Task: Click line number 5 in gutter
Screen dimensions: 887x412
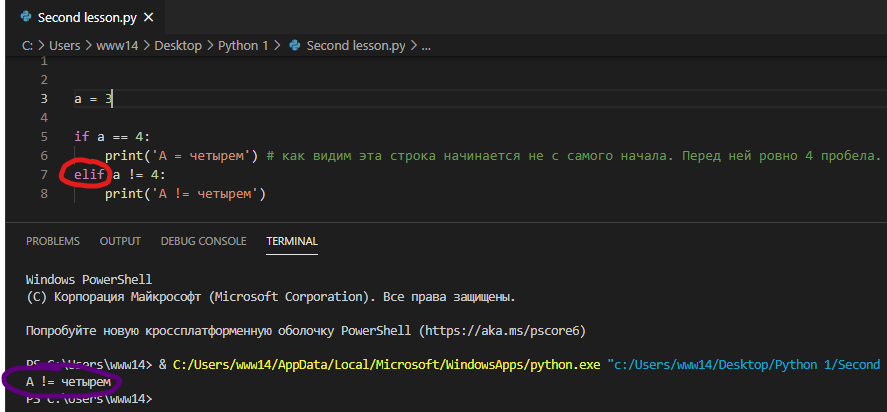Action: [44, 136]
